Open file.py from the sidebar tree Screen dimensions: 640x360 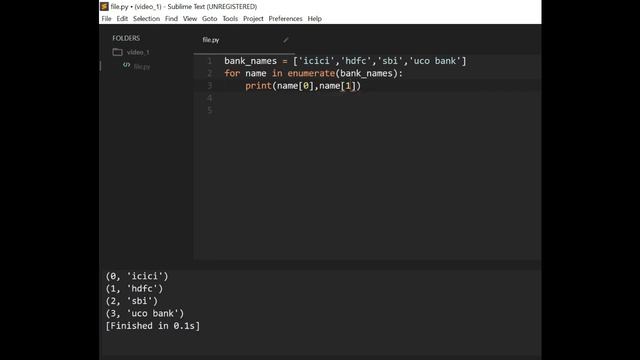pyautogui.click(x=142, y=67)
